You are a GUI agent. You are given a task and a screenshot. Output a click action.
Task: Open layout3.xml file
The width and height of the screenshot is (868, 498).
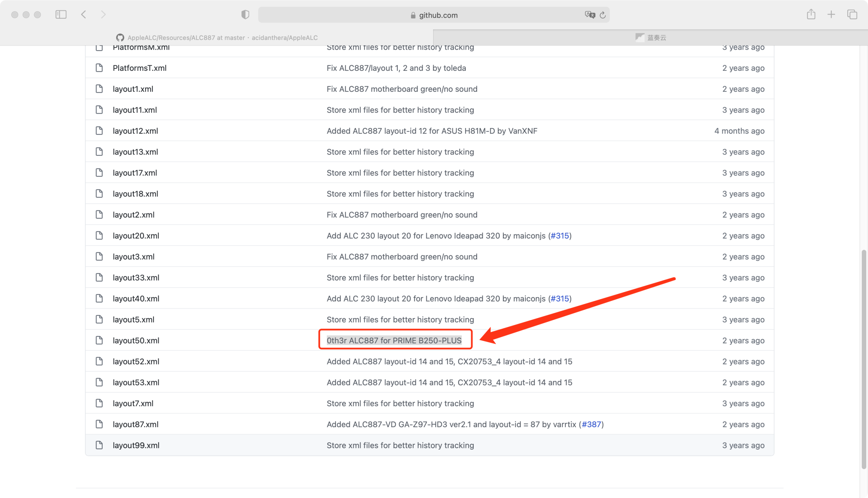coord(134,256)
